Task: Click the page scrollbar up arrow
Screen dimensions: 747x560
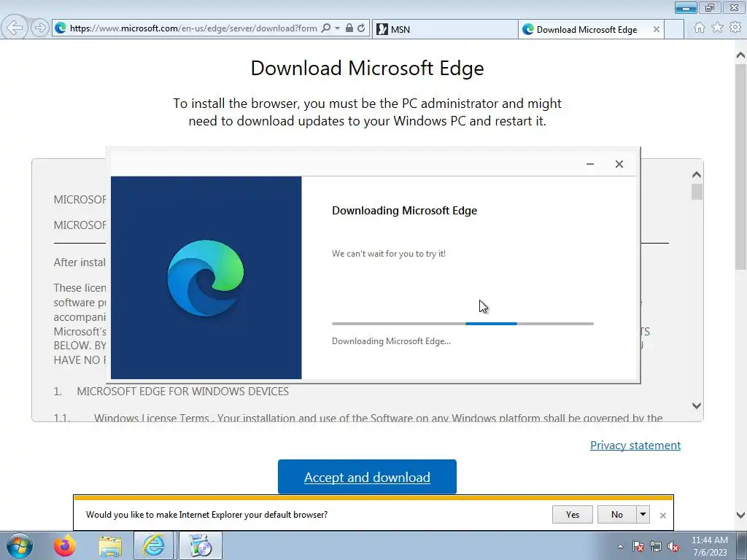Action: [740, 55]
